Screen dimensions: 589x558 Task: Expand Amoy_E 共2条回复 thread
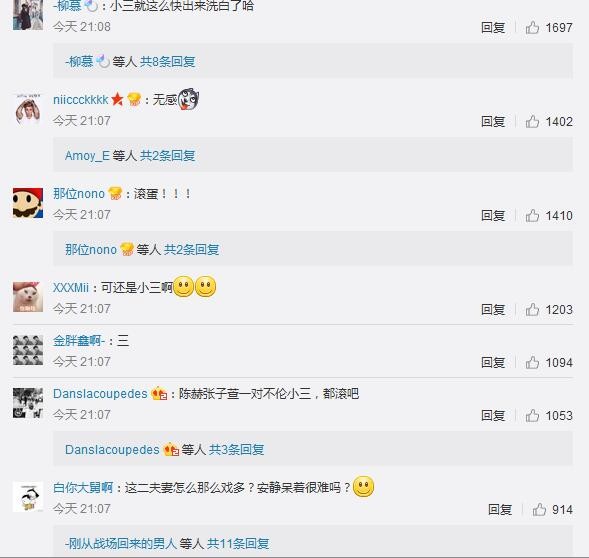coord(168,155)
